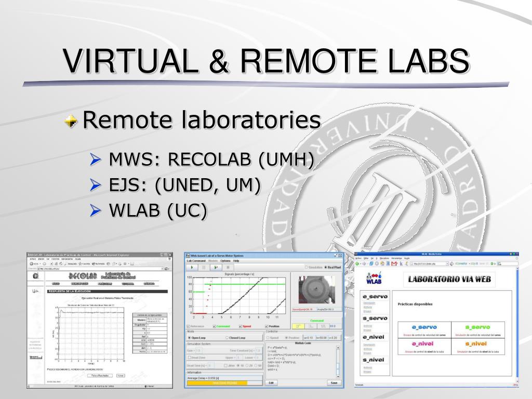Screen dimensions: 532x399
Task: Click the Matlab Code text area
Action: 301,362
